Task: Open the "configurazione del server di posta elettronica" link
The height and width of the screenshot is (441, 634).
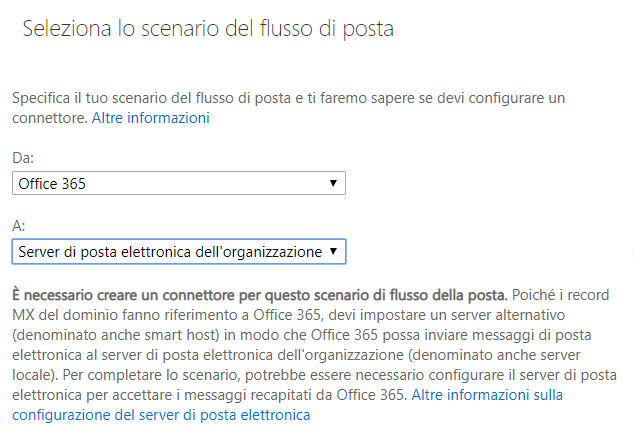Action: click(161, 415)
